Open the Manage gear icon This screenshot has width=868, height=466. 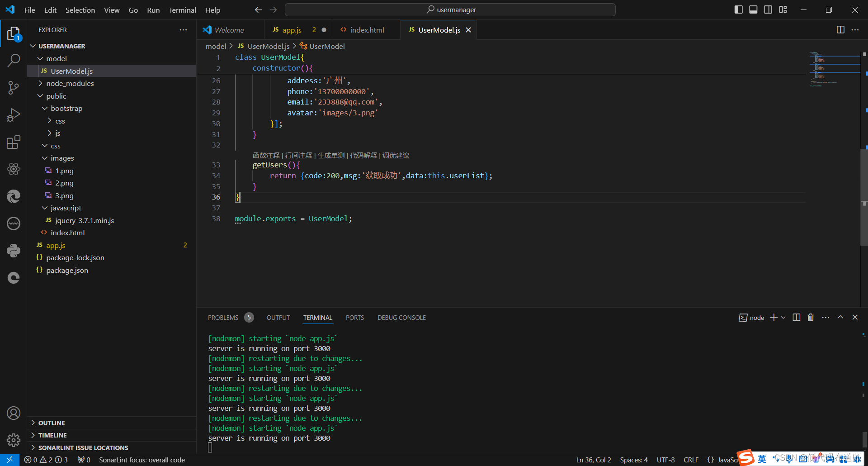14,440
